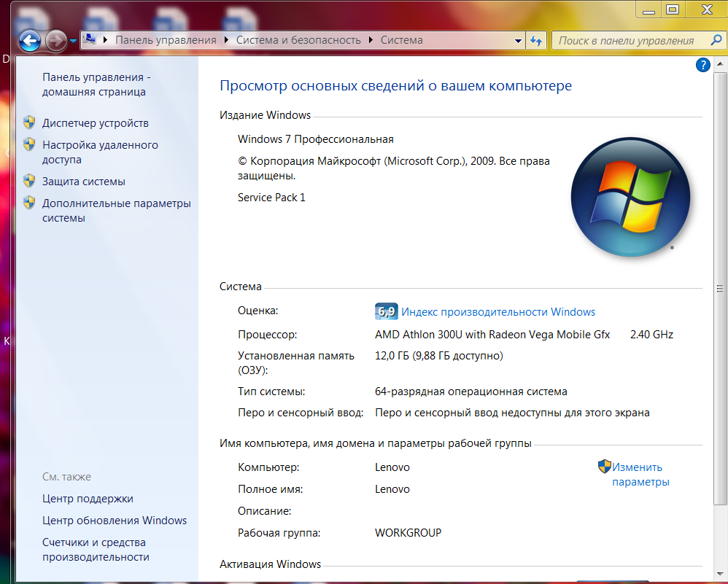Click shield icon beside Диспетчер устройств
Viewport: 728px width, 584px height.
click(x=29, y=122)
